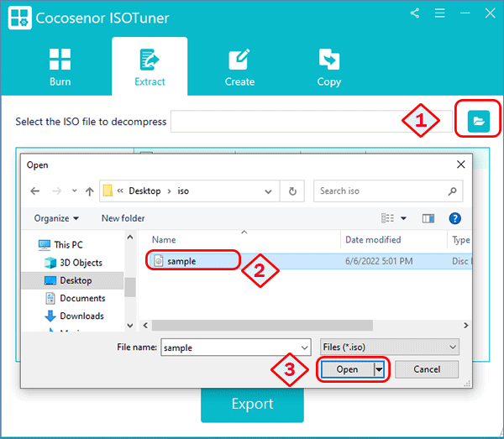Screen dimensions: 504x439
Task: Click Desktop in the address breadcrumb
Action: click(144, 191)
